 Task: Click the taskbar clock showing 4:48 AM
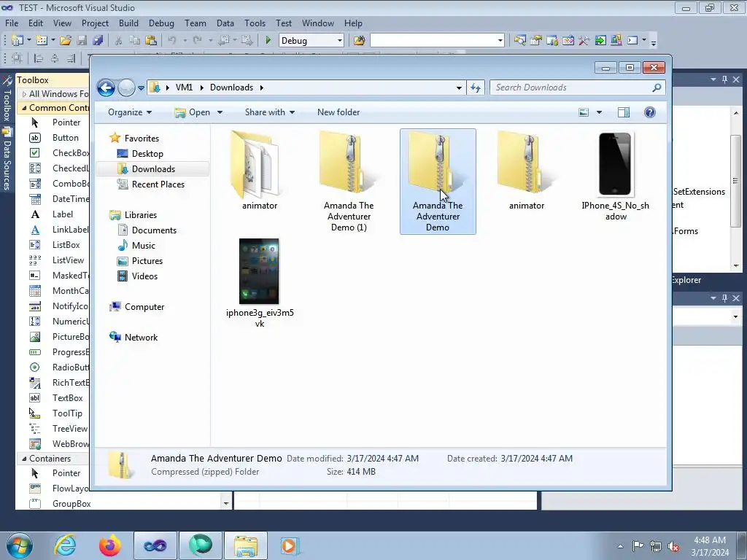[709, 545]
